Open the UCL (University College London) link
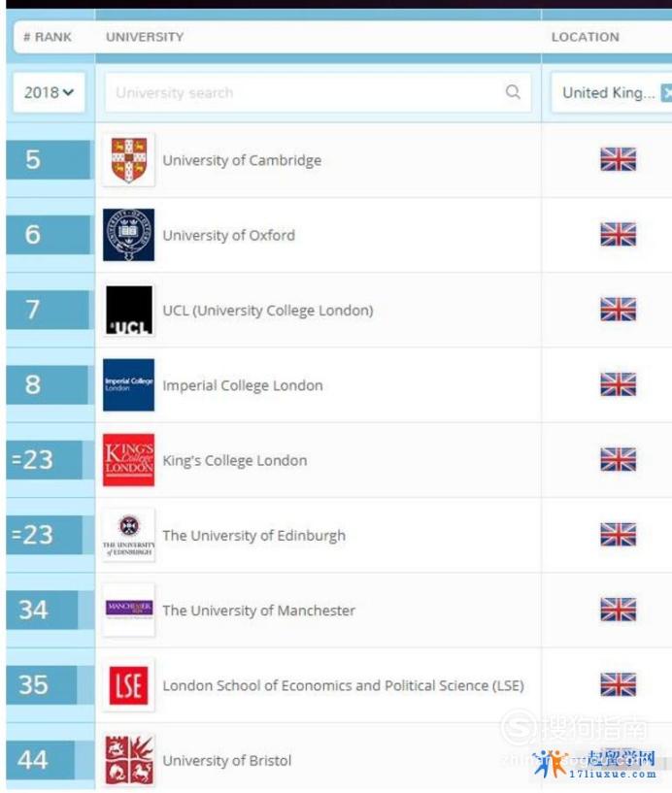Screen dimensions: 672x793 268,311
